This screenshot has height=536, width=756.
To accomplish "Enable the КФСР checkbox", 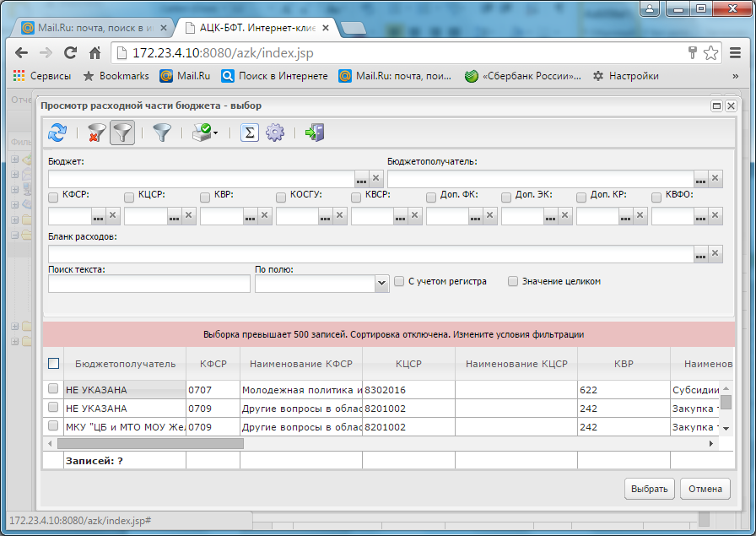I will pyautogui.click(x=54, y=197).
